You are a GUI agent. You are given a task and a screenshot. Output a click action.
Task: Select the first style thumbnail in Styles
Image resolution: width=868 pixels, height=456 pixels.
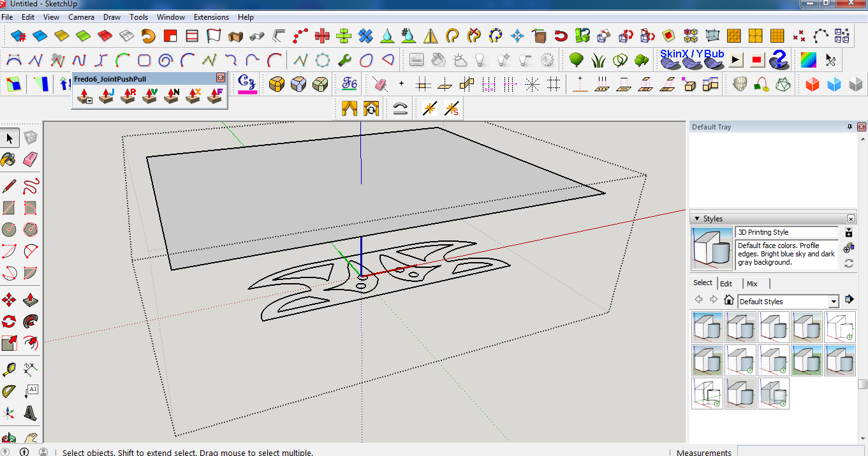[x=707, y=327]
